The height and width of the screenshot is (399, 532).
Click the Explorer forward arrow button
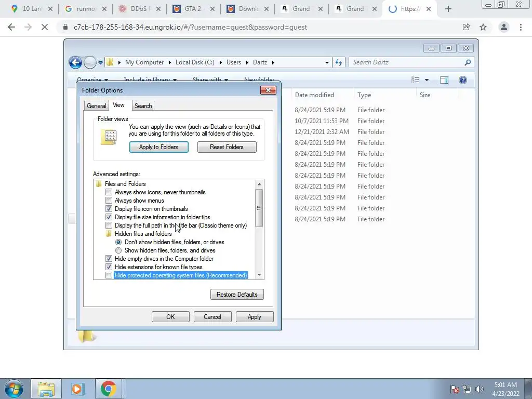point(90,62)
